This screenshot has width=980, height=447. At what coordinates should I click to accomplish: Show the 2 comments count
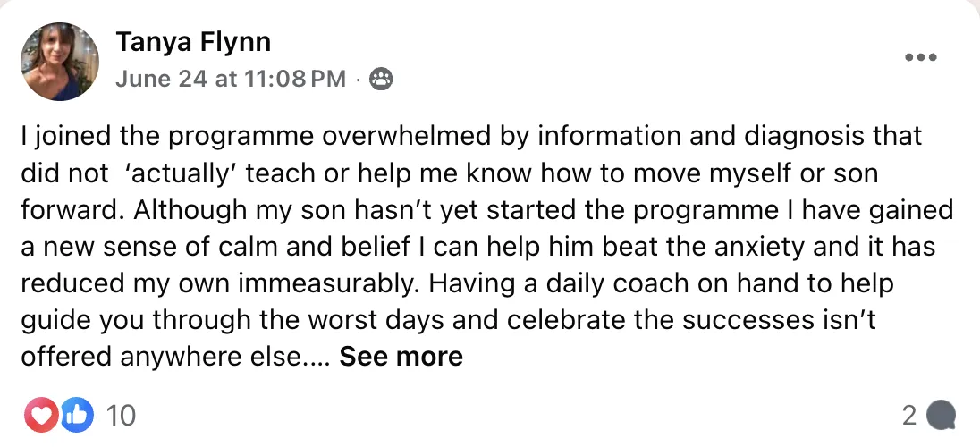coord(909,416)
